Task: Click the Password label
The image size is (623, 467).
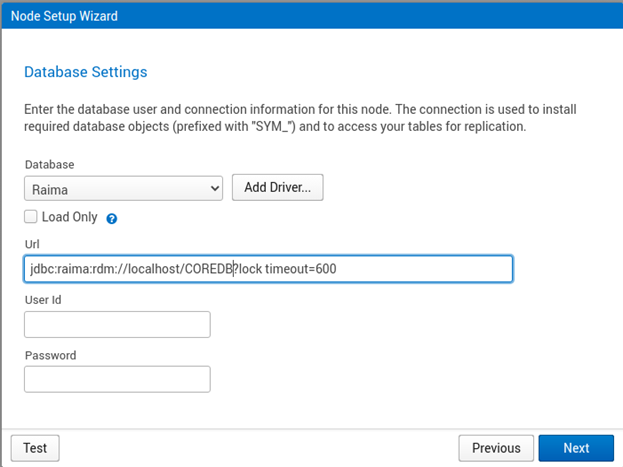Action: point(50,355)
